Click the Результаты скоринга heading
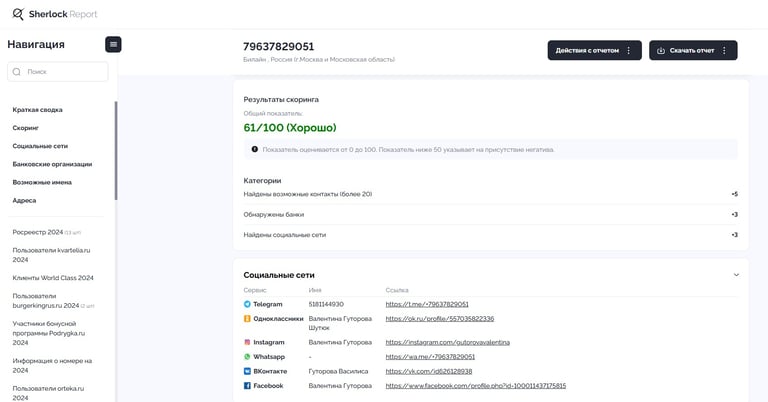Viewport: 768px width, 402px height. coord(281,99)
